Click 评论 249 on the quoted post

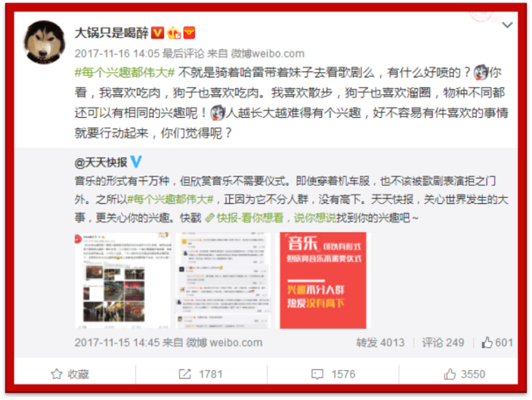click(443, 343)
